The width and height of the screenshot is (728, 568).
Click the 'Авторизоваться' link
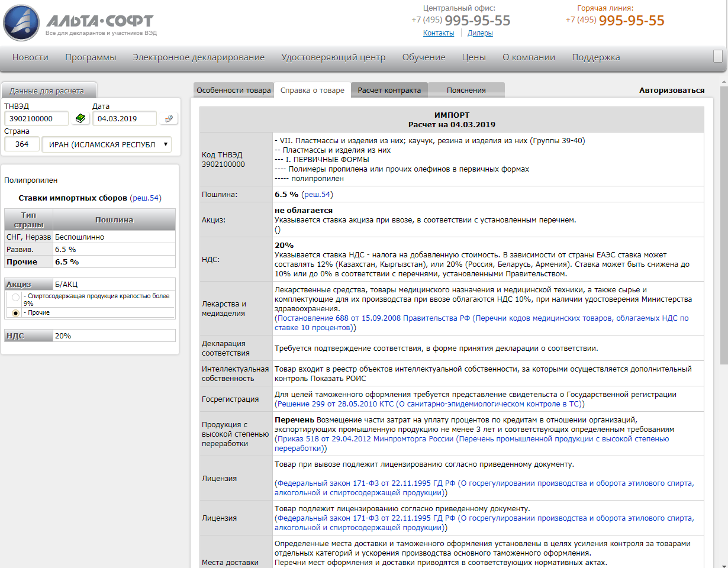tap(671, 91)
